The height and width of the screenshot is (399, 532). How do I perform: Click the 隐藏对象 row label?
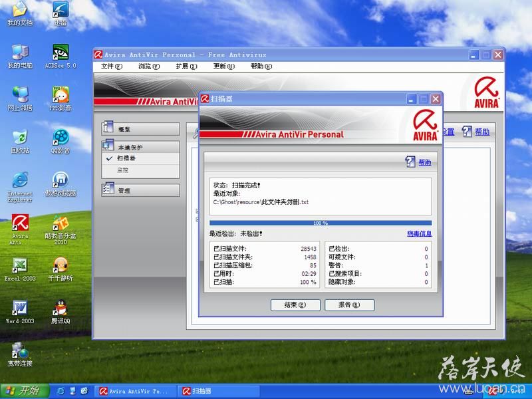coord(342,282)
